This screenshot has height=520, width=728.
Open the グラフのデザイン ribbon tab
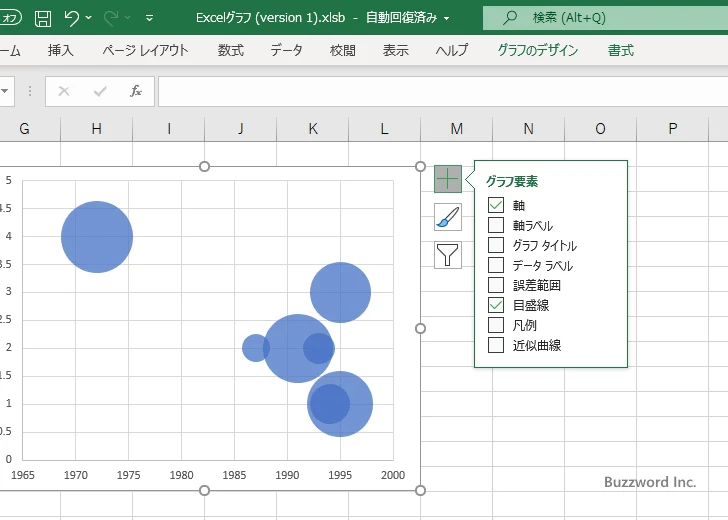click(538, 50)
